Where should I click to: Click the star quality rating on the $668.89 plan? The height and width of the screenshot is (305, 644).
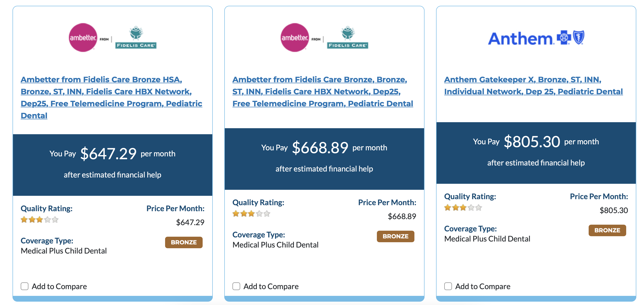click(251, 214)
